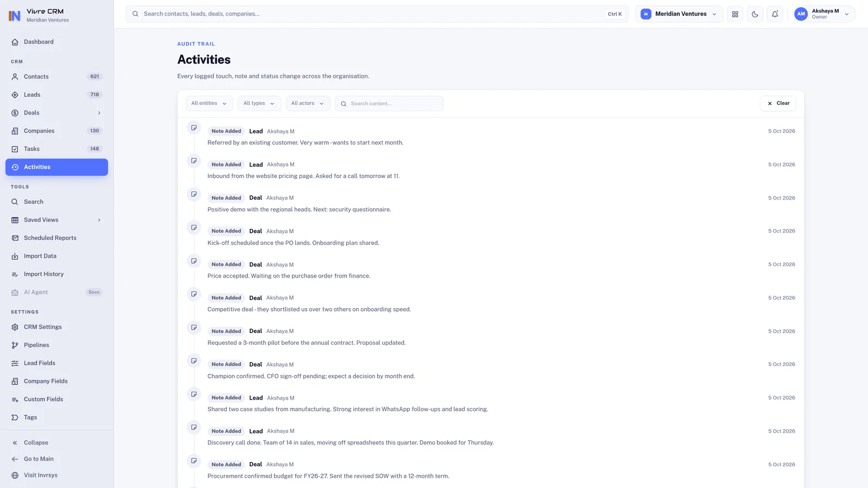The image size is (868, 488).
Task: Open Import History
Action: (56, 274)
